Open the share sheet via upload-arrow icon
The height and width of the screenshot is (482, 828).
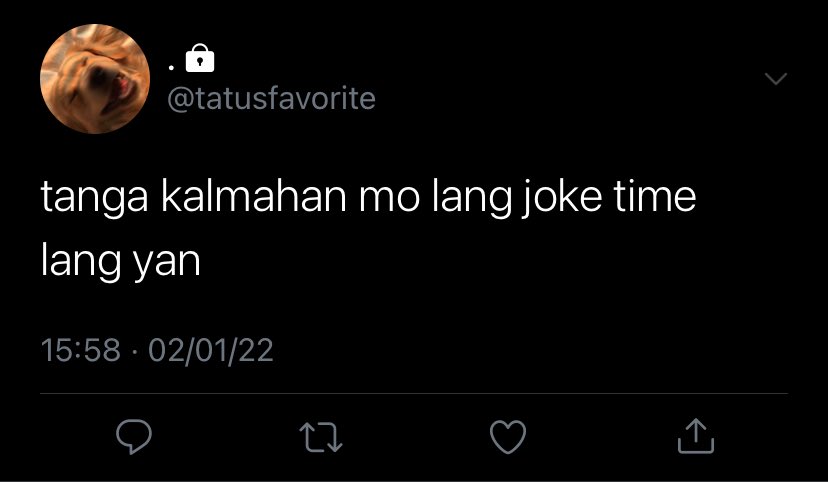(695, 436)
